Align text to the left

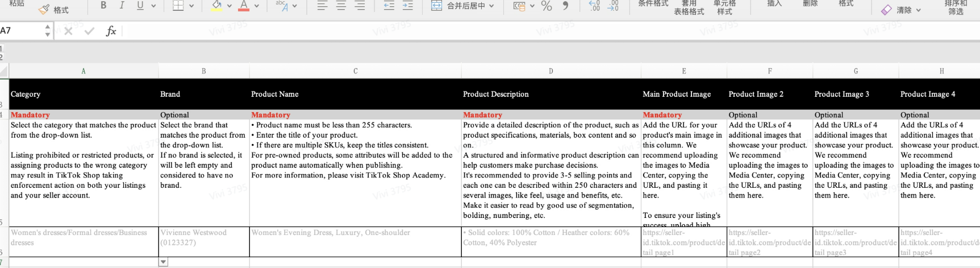pos(322,6)
